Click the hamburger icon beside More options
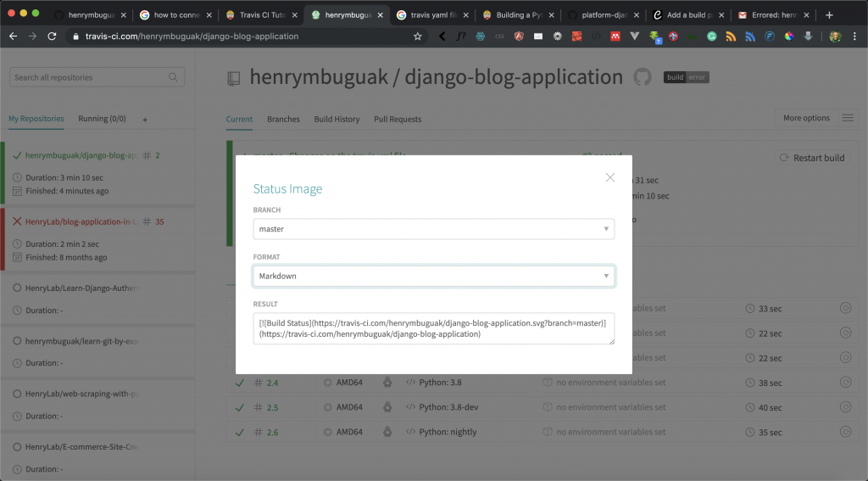The height and width of the screenshot is (481, 868). click(848, 118)
